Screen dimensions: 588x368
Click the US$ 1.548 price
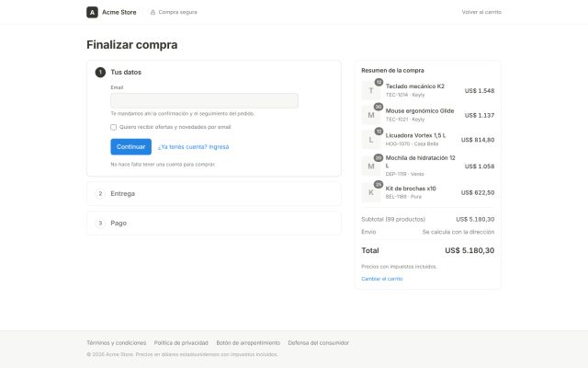480,90
